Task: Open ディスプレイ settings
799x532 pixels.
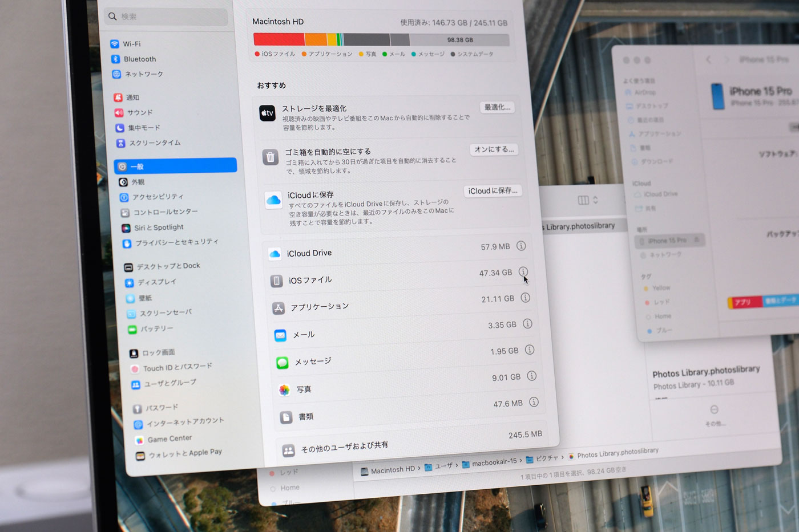Action: click(151, 282)
